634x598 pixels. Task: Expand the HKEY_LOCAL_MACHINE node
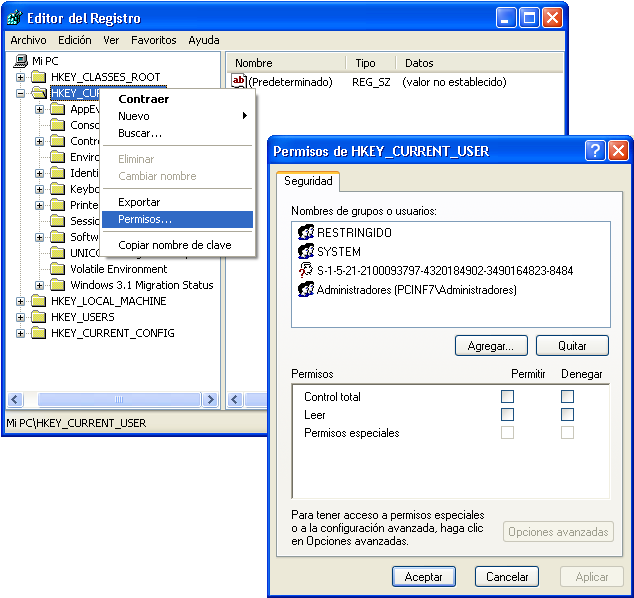coord(20,301)
